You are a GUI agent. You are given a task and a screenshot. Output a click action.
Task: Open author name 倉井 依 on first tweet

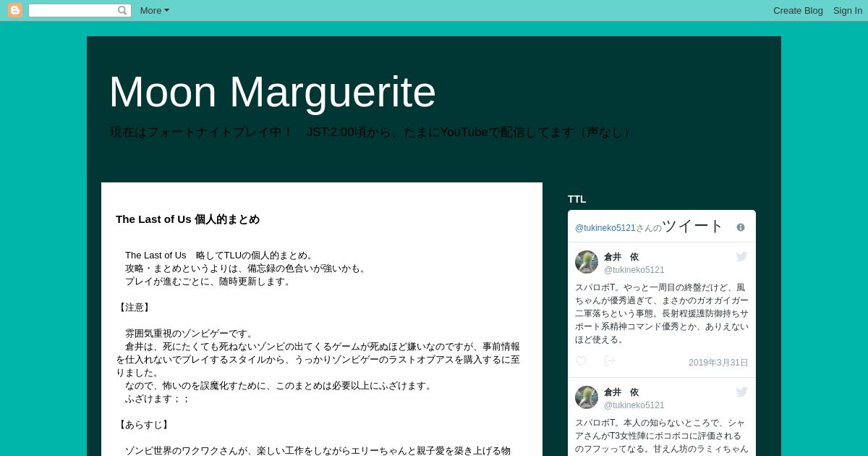(x=621, y=257)
